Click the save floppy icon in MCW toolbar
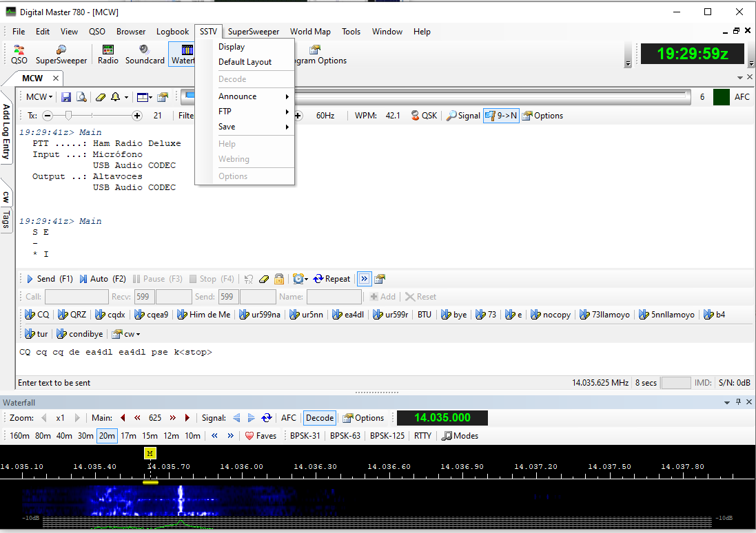Screen dimensions: 756x533 [66, 97]
